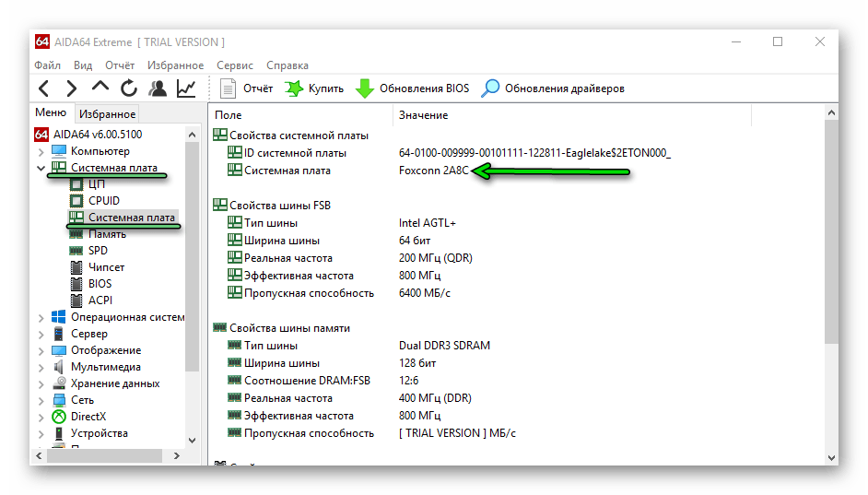Click the AIDA64 v6.00.5100 root icon
This screenshot has width=868, height=495.
[41, 135]
